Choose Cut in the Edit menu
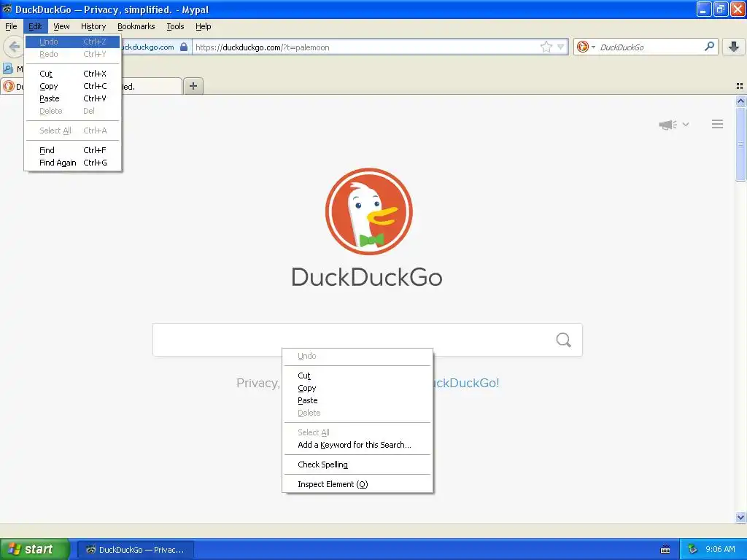747x560 pixels. (x=72, y=74)
